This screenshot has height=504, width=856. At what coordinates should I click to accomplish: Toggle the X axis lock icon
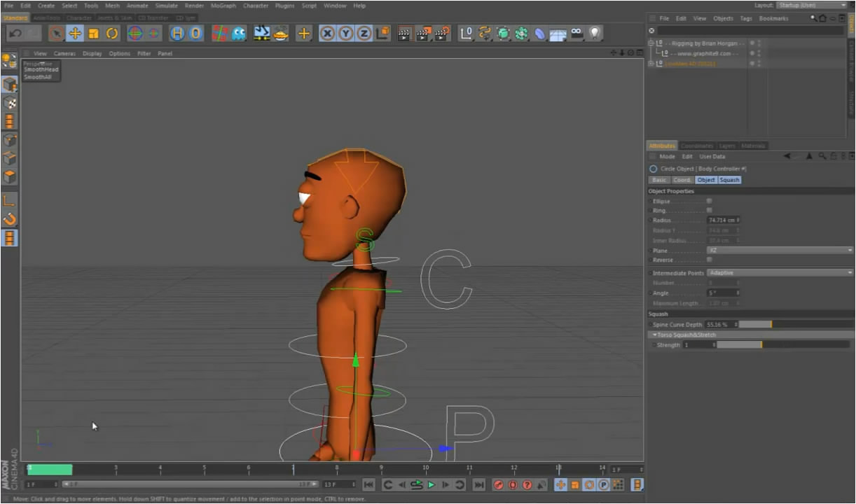tap(327, 33)
